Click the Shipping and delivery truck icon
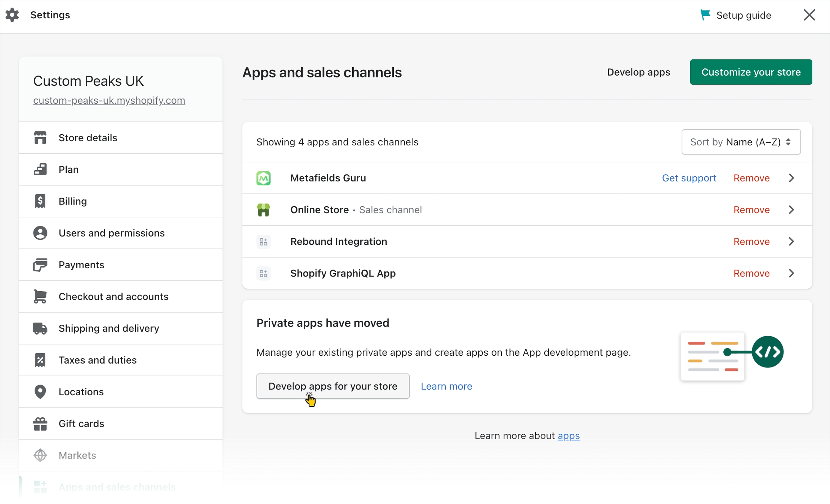The image size is (830, 504). click(40, 328)
